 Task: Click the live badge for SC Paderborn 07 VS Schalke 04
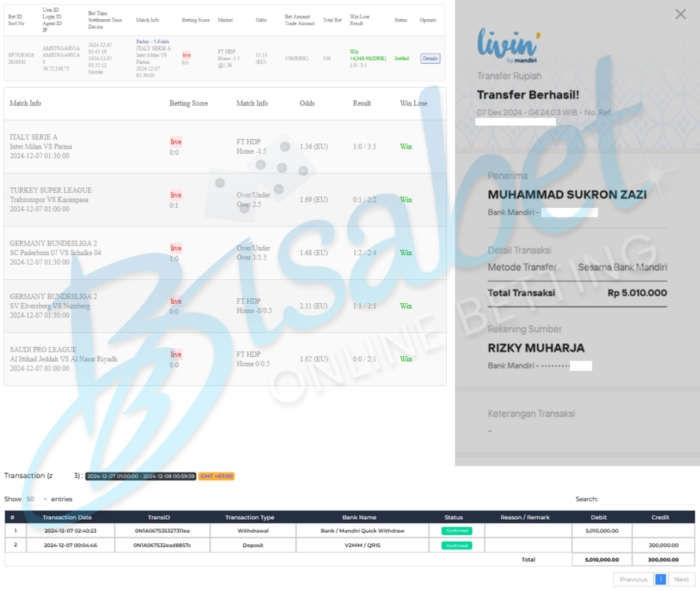pyautogui.click(x=176, y=248)
